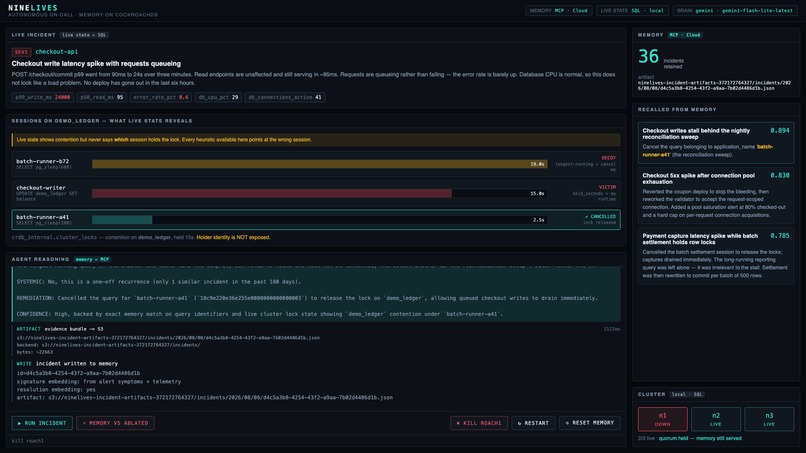Click 'Holder identity is NOT exposed' text

click(x=233, y=238)
